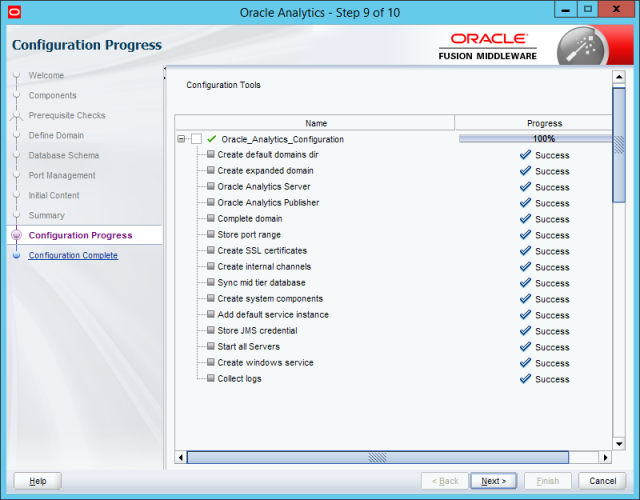
Task: Click the small square icon before Complete domain
Action: [x=211, y=218]
